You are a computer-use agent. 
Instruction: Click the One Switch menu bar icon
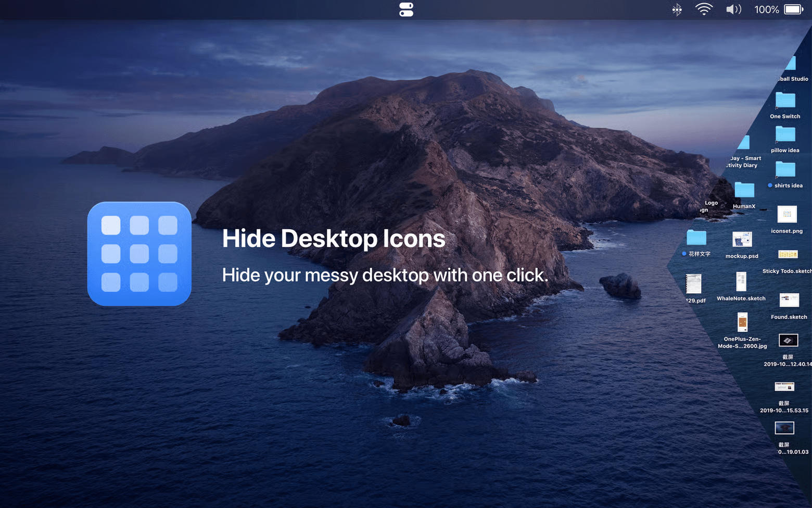pyautogui.click(x=406, y=9)
